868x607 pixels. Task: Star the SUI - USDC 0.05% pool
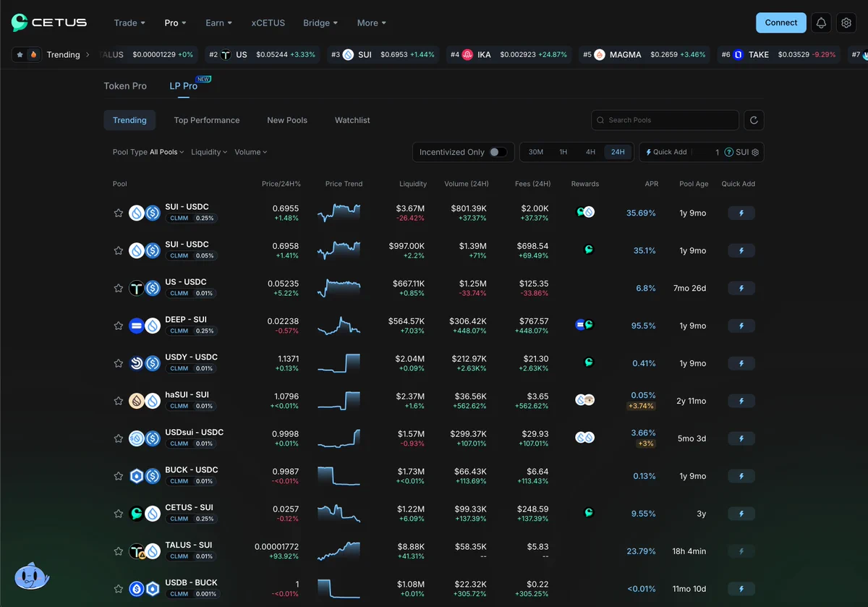pos(119,250)
